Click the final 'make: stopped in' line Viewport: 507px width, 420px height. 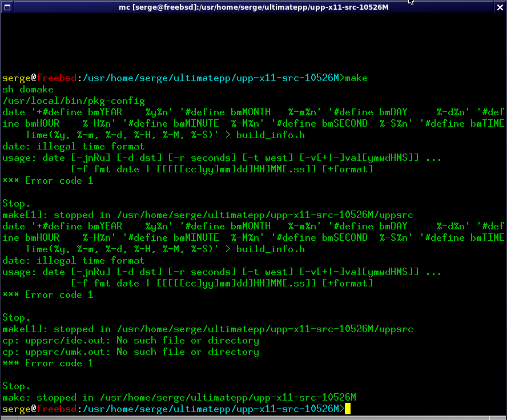[x=179, y=398]
